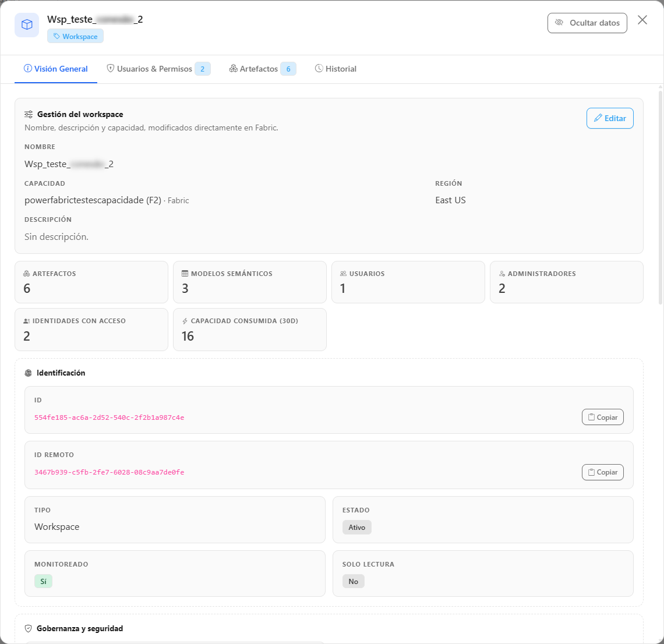Screen dimensions: 664x644
Task: Open the Visión General tab
Action: coord(56,69)
